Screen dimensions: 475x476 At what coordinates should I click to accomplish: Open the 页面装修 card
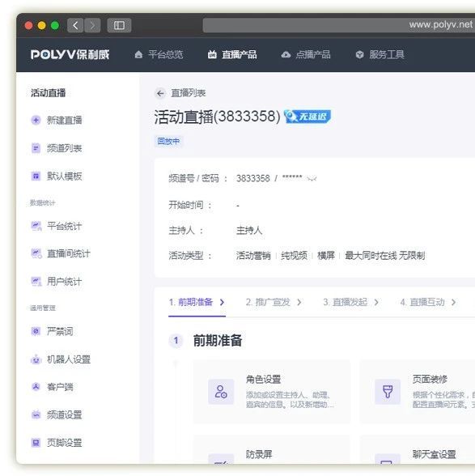click(x=418, y=392)
